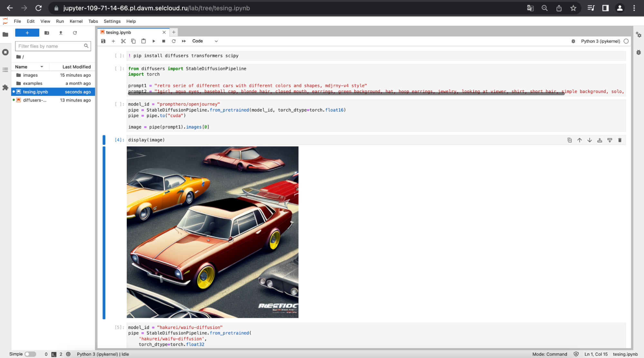Open the File menu

click(17, 21)
